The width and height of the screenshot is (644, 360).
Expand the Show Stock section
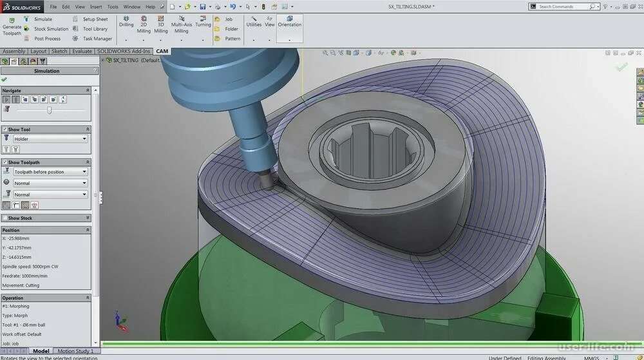88,218
